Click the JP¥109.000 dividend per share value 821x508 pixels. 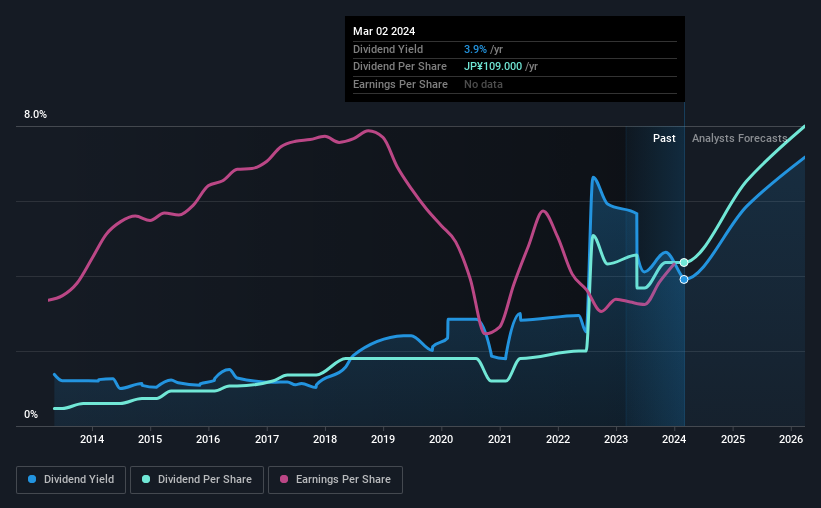(x=493, y=67)
